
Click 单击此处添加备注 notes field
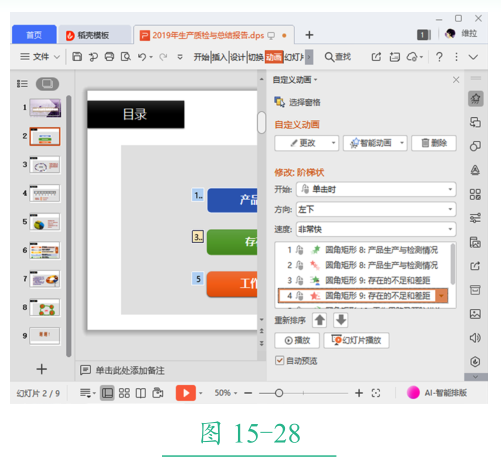pos(130,370)
